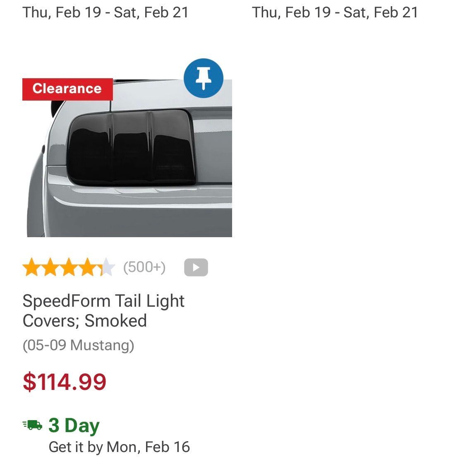Click the red Clearance badge
Image resolution: width=458 pixels, height=476 pixels.
(x=67, y=89)
